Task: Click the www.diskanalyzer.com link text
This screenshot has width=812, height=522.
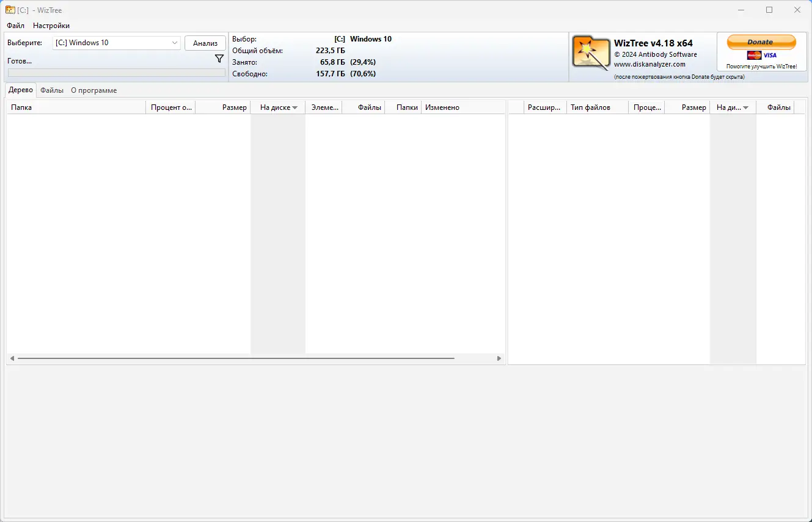Action: [649, 64]
